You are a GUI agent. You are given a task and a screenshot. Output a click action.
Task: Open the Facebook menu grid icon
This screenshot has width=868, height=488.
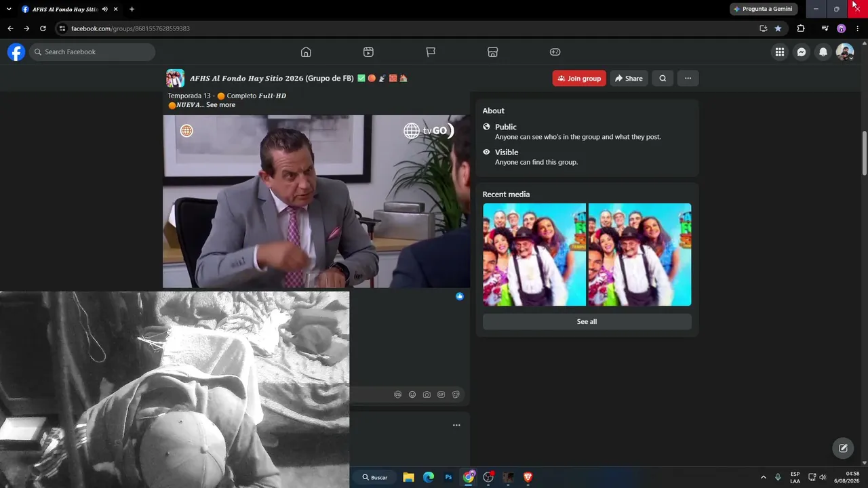point(780,52)
